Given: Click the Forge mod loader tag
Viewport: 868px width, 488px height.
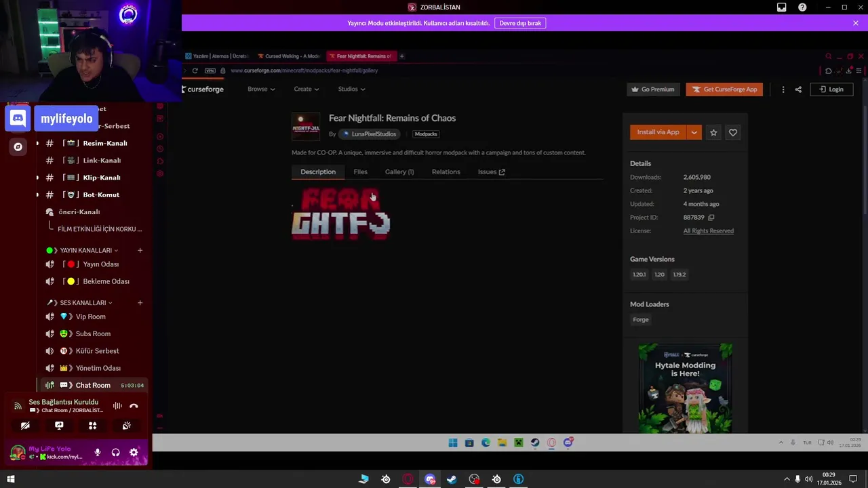Looking at the screenshot, I should coord(641,320).
